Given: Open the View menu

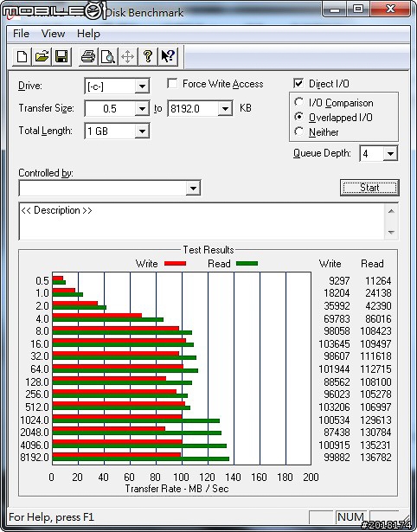Looking at the screenshot, I should [x=53, y=34].
